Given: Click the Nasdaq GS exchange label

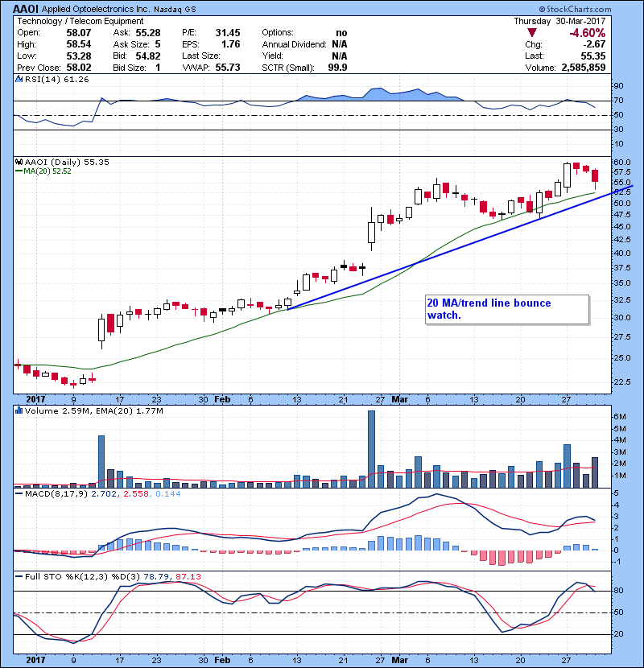Looking at the screenshot, I should pos(175,10).
